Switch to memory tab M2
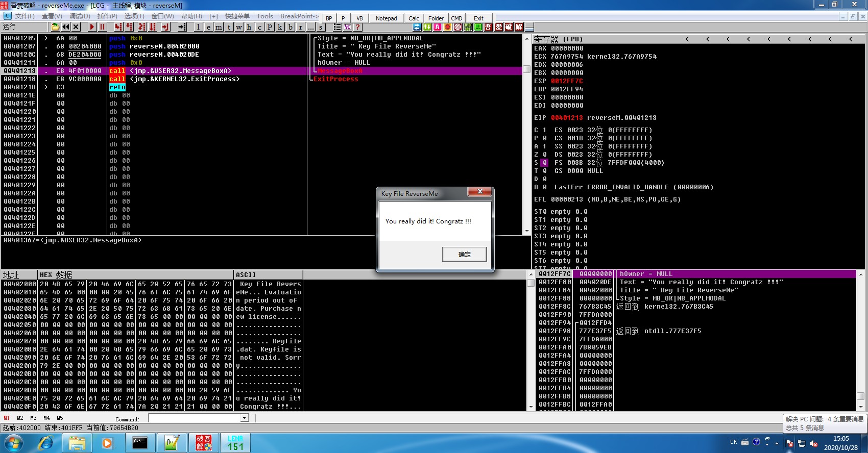Screen dimensions: 868x453 coord(20,418)
